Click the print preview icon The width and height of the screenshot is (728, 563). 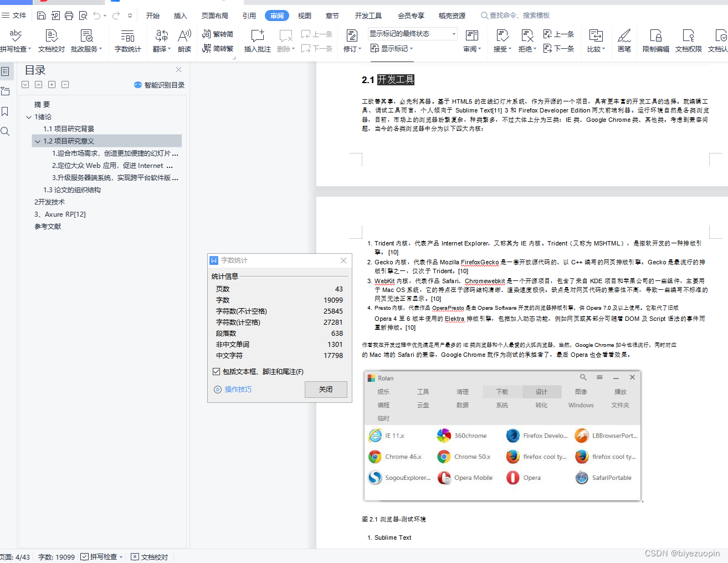pos(83,16)
